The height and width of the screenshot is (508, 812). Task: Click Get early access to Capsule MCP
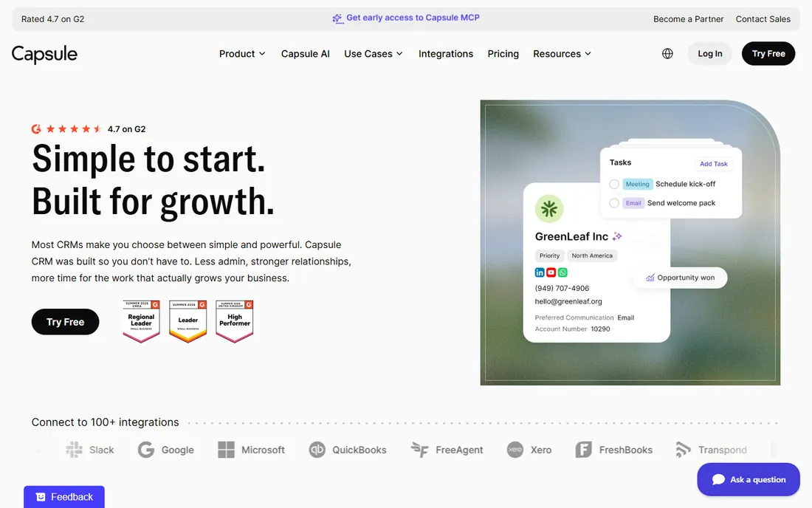click(413, 18)
